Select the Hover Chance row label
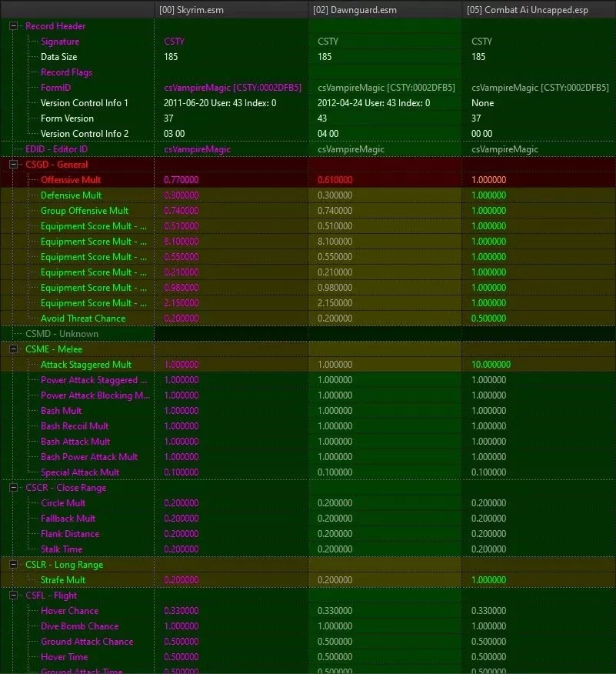Screen dimensions: 616x674 (69, 611)
